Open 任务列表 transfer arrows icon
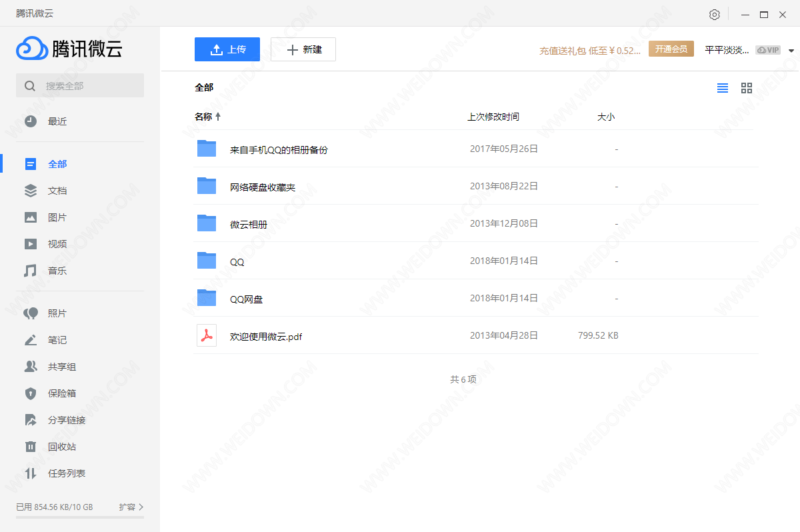The width and height of the screenshot is (800, 532). (31, 473)
